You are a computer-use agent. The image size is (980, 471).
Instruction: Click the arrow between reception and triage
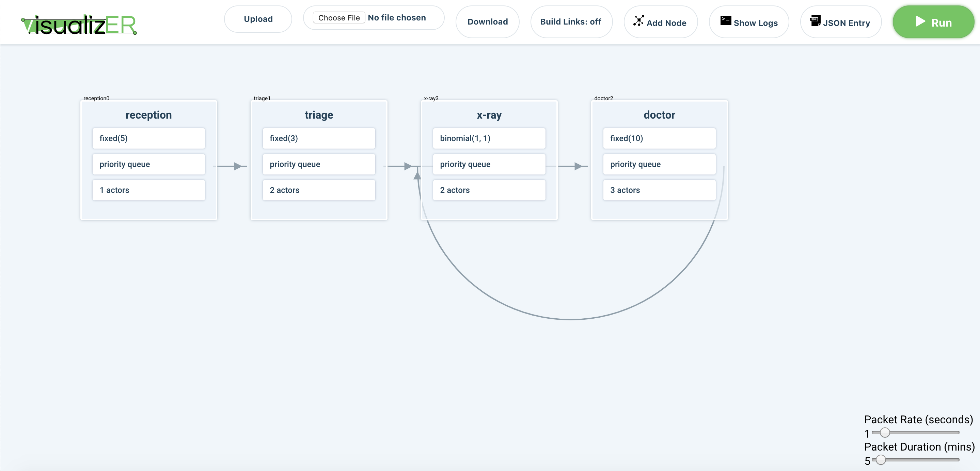point(237,166)
